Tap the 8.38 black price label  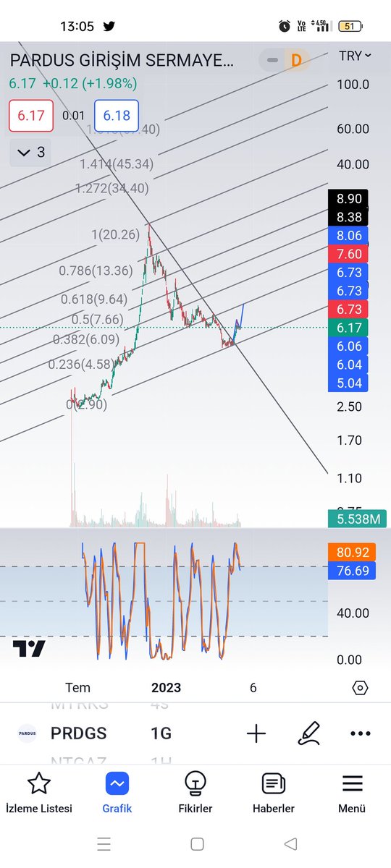click(348, 216)
